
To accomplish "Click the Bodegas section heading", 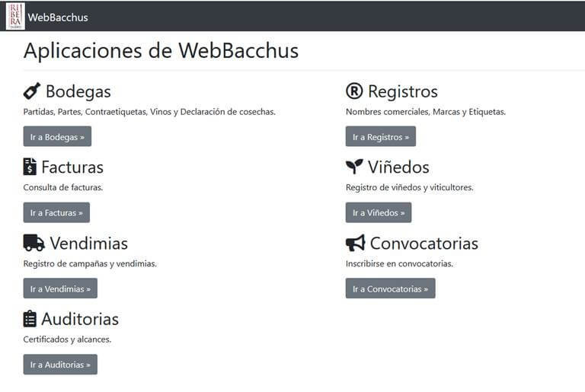I will pos(78,91).
